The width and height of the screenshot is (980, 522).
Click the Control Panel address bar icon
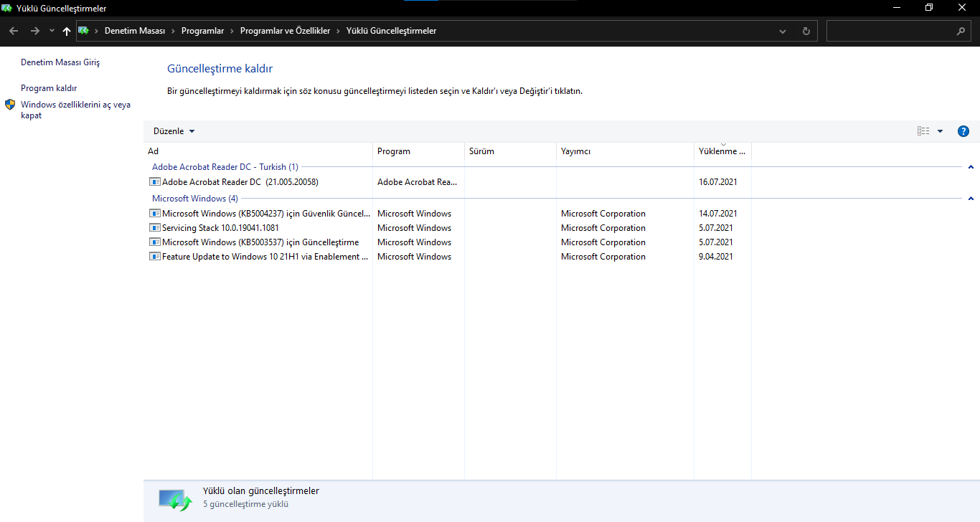(83, 31)
